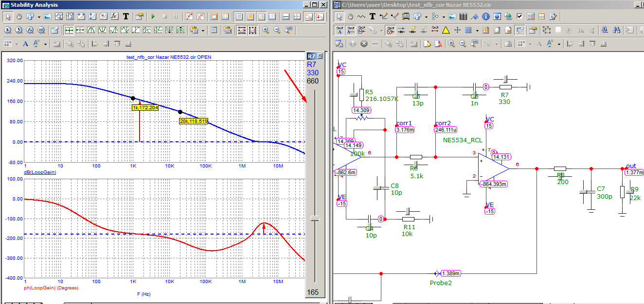
Task: Toggle the checkbox icon in schematic toolbar
Action: click(x=519, y=17)
